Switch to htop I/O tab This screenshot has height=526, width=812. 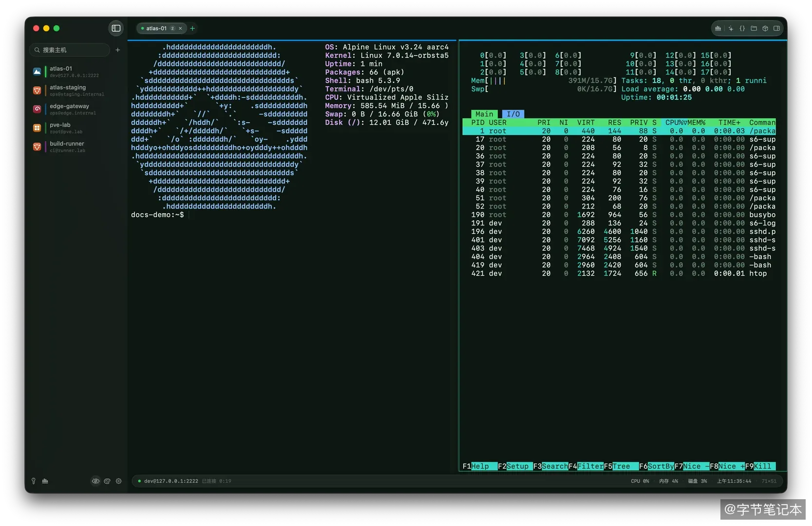pos(513,114)
